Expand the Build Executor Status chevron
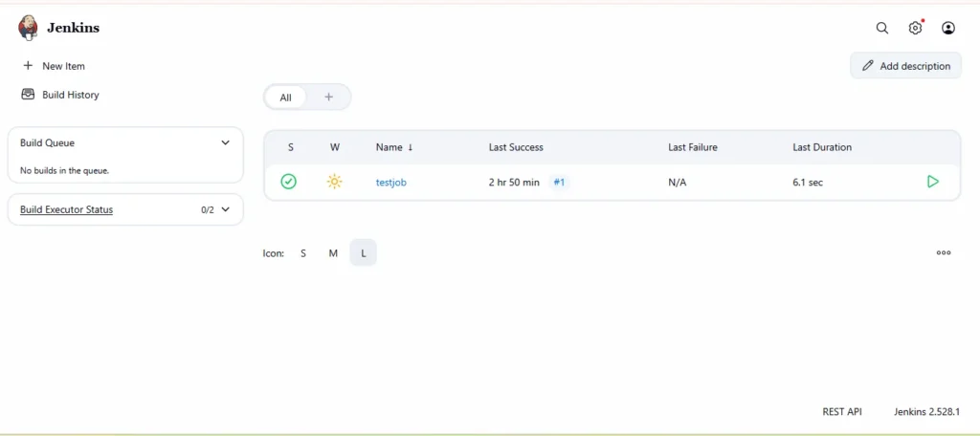The height and width of the screenshot is (436, 980). click(x=226, y=209)
